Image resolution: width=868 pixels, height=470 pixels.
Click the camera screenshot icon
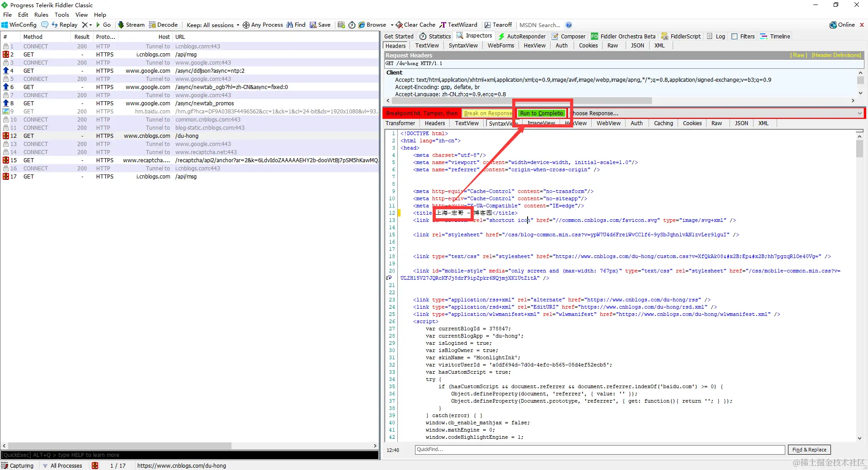[x=341, y=25]
